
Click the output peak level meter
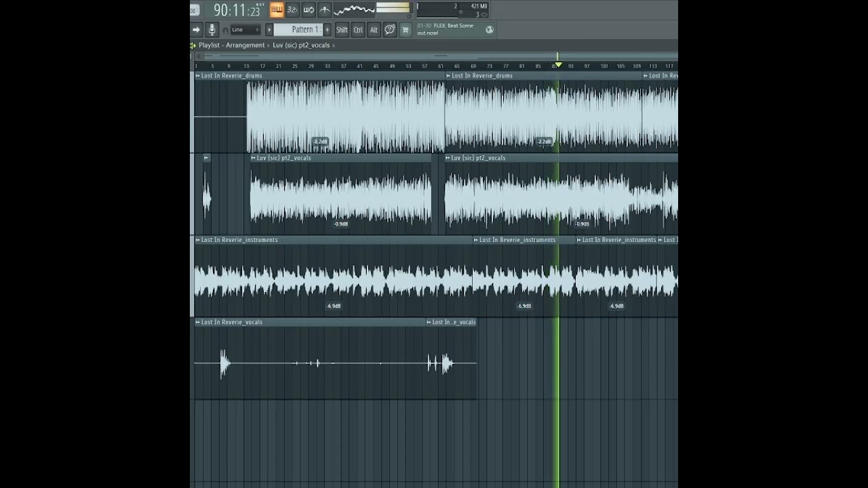[394, 8]
